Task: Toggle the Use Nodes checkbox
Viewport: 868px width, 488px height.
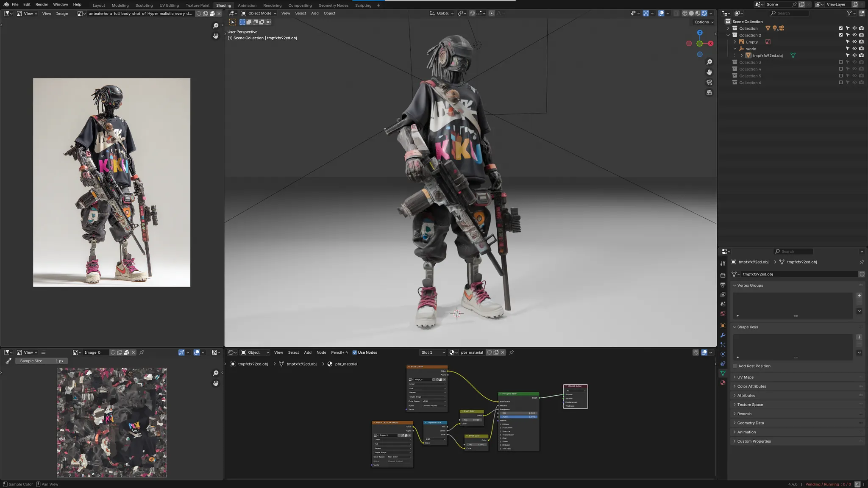Action: click(x=355, y=352)
